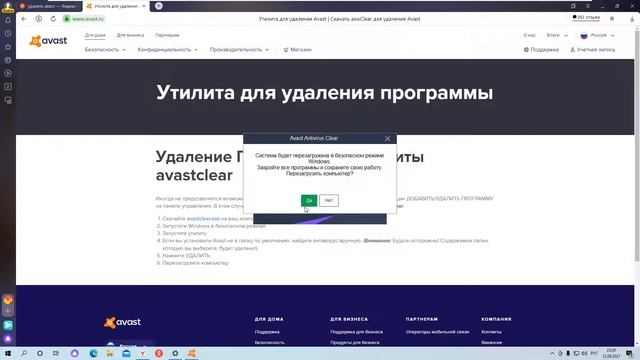Open File Explorer from the taskbar
Screen dimensions: 640x360
click(x=110, y=353)
